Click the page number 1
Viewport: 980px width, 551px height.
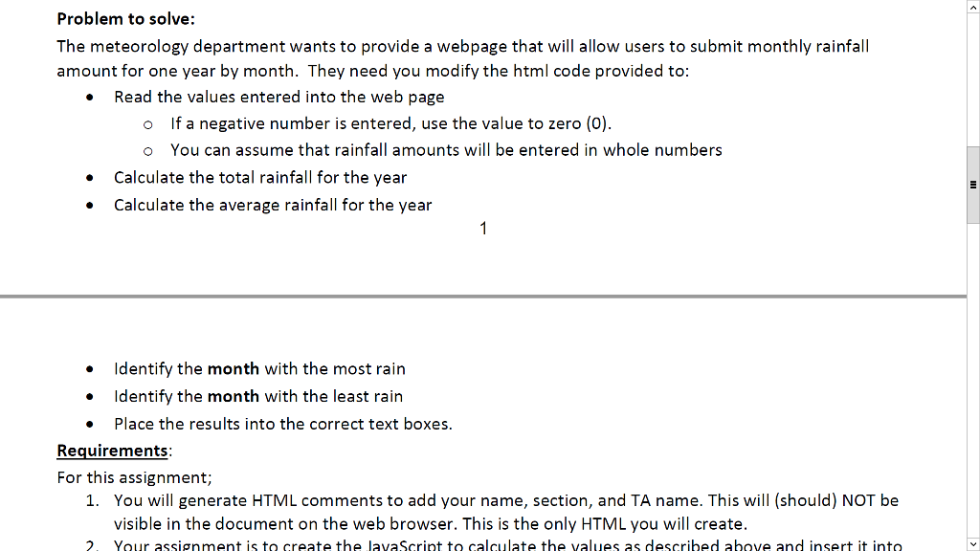click(x=483, y=229)
